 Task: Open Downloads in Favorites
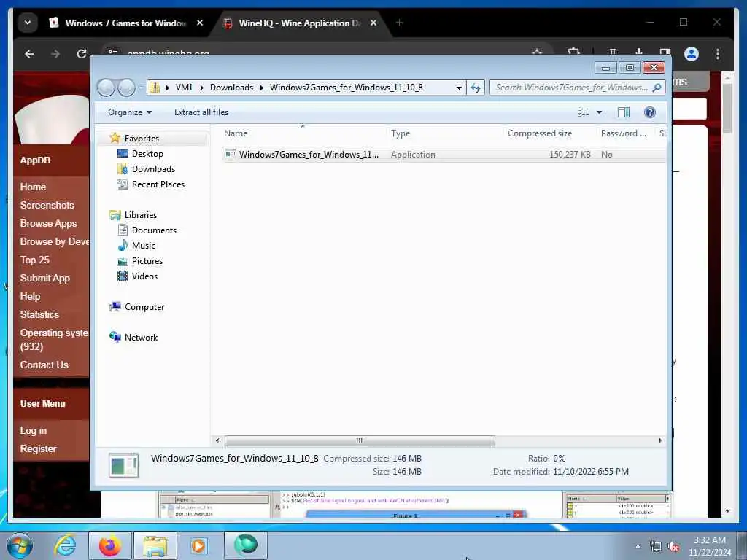[x=153, y=169]
